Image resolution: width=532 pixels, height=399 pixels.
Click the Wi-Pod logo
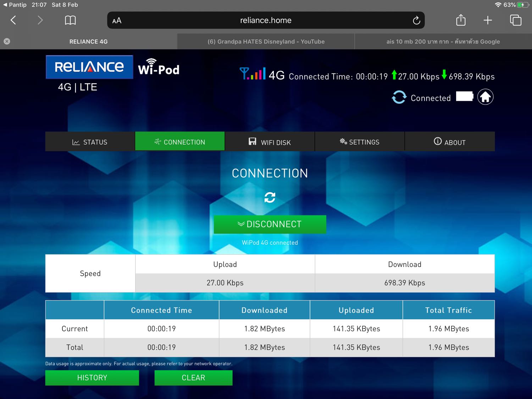click(x=159, y=67)
